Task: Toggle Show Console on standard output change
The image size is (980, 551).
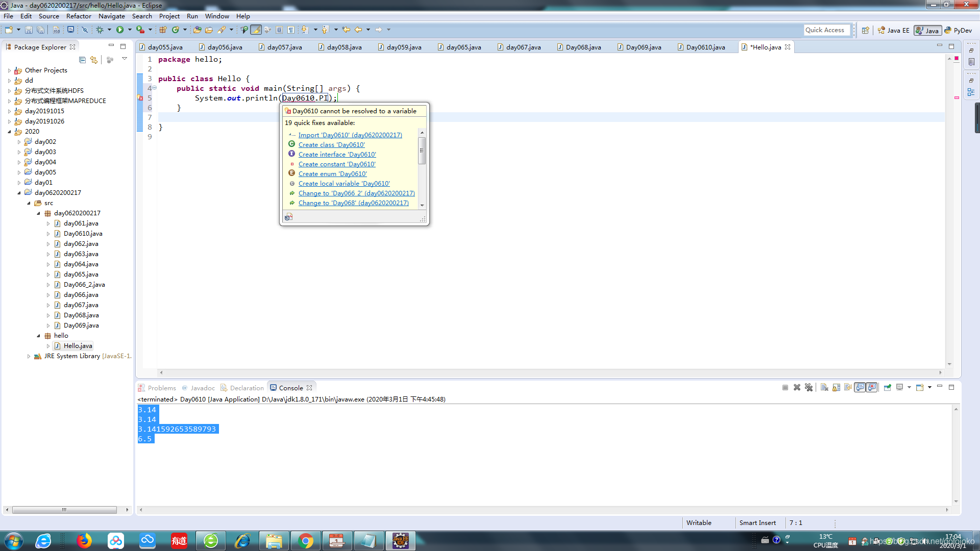Action: tap(860, 388)
